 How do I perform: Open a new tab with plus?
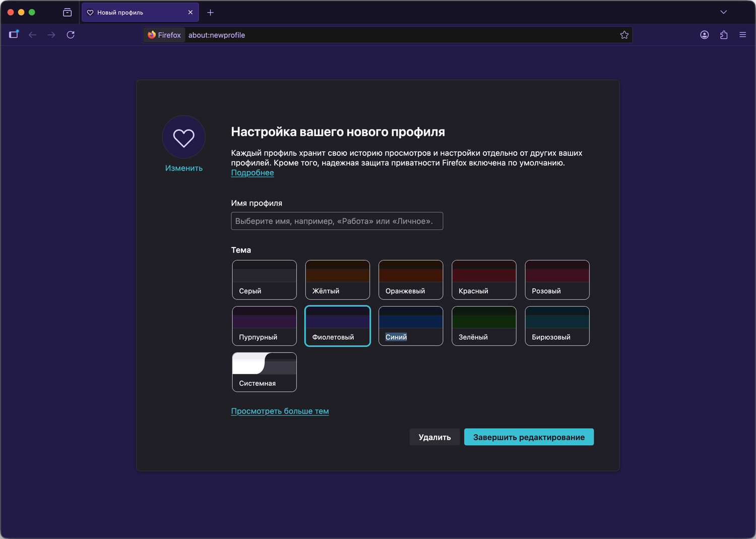pyautogui.click(x=211, y=13)
